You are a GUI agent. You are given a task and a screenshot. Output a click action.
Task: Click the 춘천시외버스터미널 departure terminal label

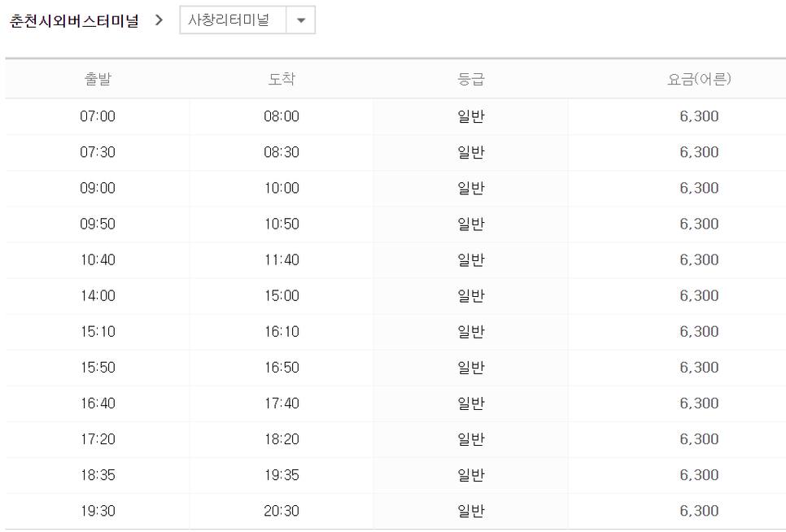click(x=74, y=21)
